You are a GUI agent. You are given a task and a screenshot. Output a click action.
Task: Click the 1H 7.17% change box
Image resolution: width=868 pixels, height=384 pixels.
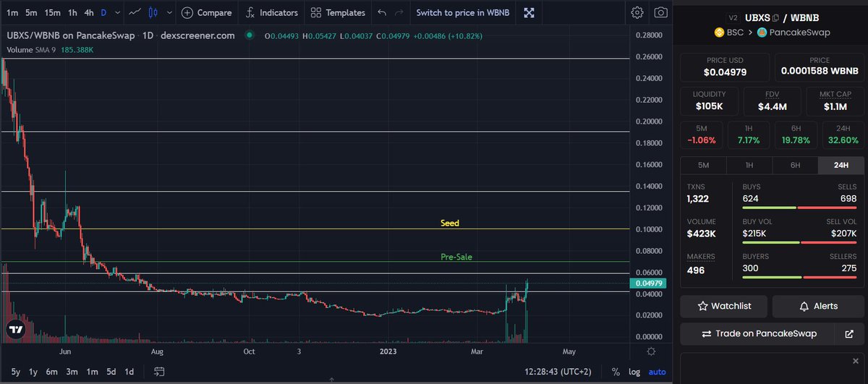[x=749, y=135]
